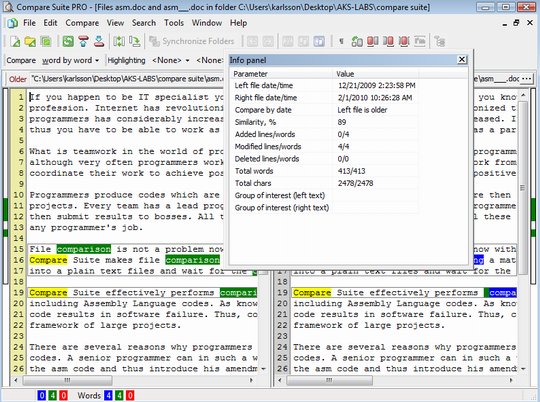The width and height of the screenshot is (540, 402).
Task: Click left pane scroll right arrow
Action: [251, 380]
